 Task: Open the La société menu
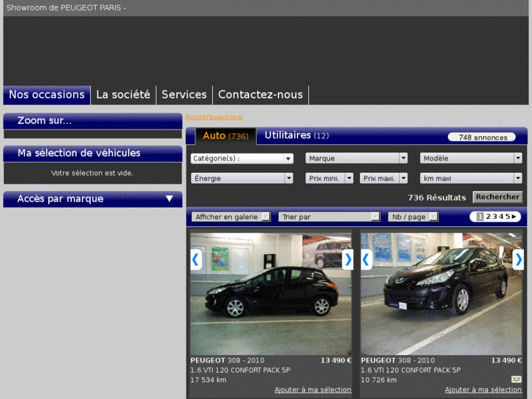[x=123, y=94]
